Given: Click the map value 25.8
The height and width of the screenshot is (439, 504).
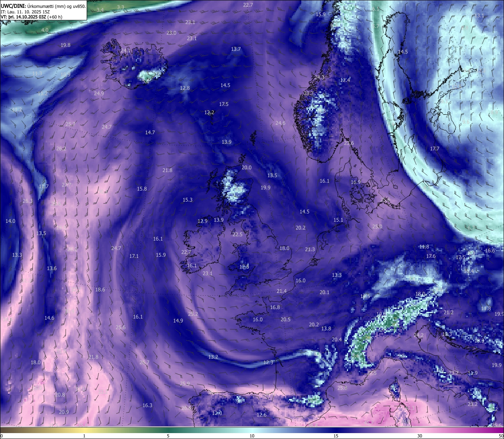Looking at the screenshot, I should pyautogui.click(x=342, y=388).
